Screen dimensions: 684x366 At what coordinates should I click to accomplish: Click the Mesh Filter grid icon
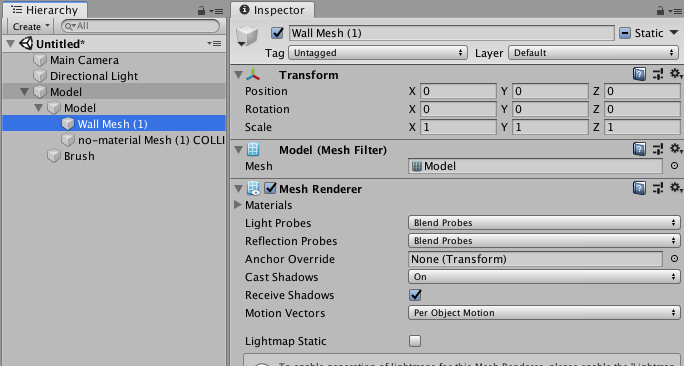pyautogui.click(x=253, y=150)
